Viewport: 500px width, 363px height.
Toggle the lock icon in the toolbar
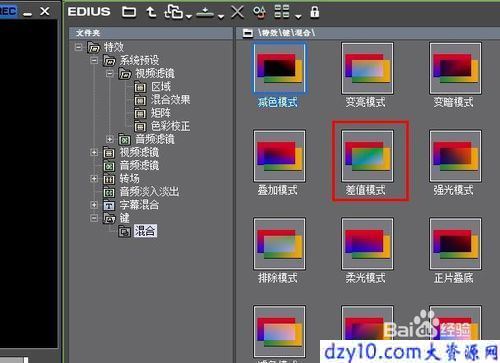[x=314, y=12]
